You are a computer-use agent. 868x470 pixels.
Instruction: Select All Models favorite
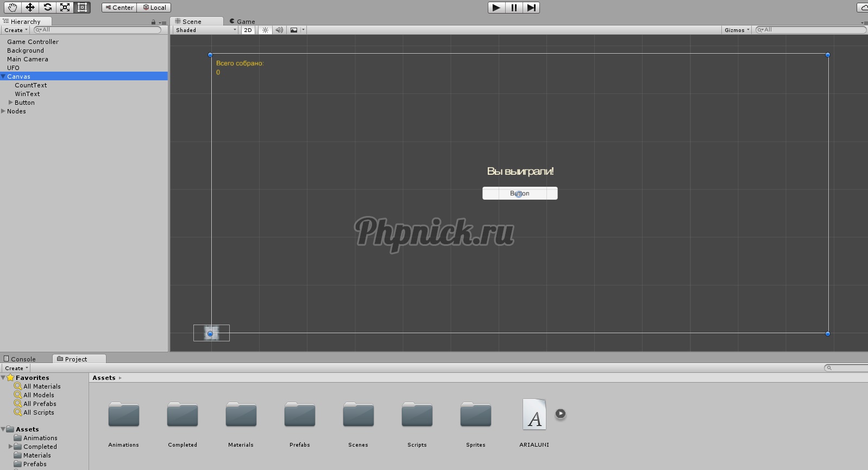click(39, 395)
